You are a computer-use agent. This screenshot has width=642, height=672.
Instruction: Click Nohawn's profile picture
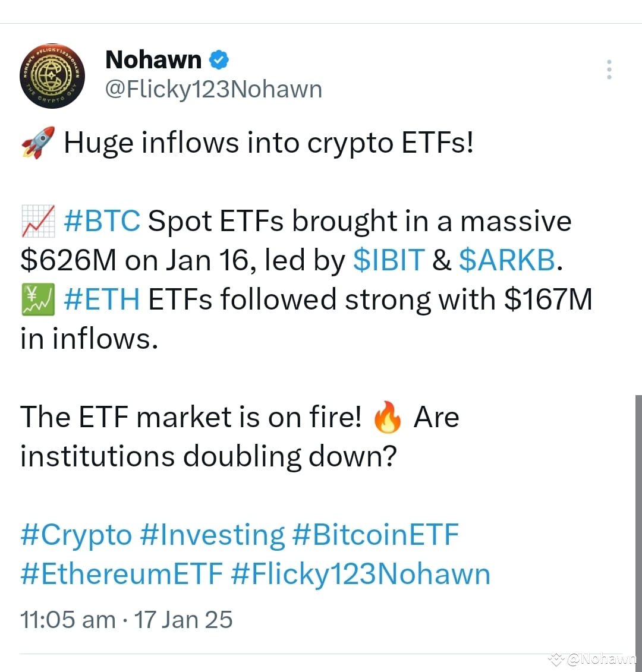pyautogui.click(x=52, y=75)
